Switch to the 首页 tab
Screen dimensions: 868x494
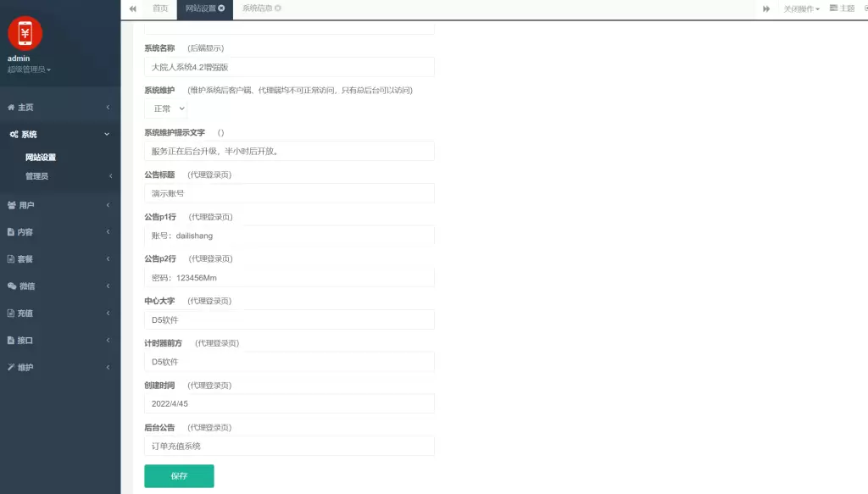[x=160, y=8]
